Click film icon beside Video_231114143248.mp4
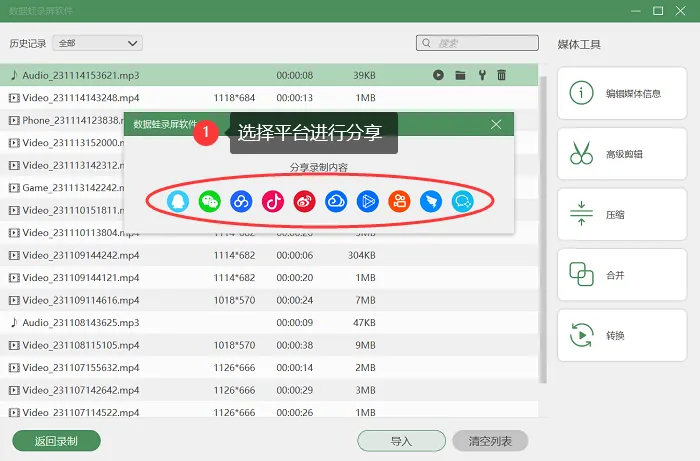The image size is (700, 461). (x=14, y=98)
